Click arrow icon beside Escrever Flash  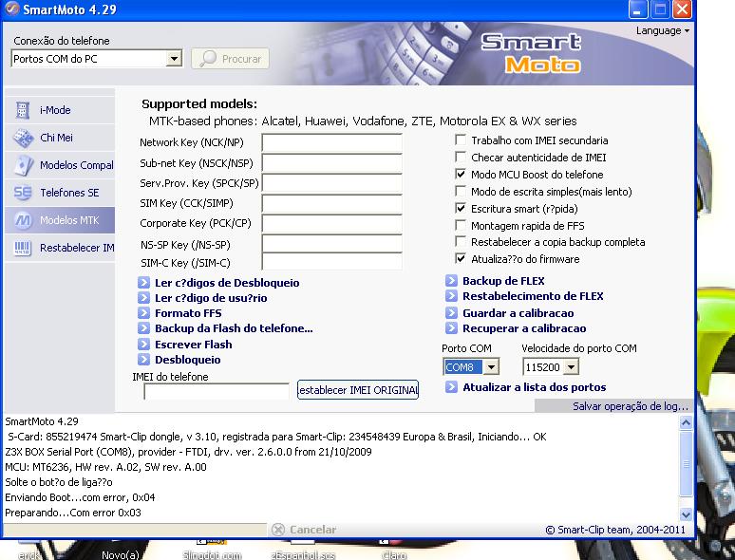[143, 345]
